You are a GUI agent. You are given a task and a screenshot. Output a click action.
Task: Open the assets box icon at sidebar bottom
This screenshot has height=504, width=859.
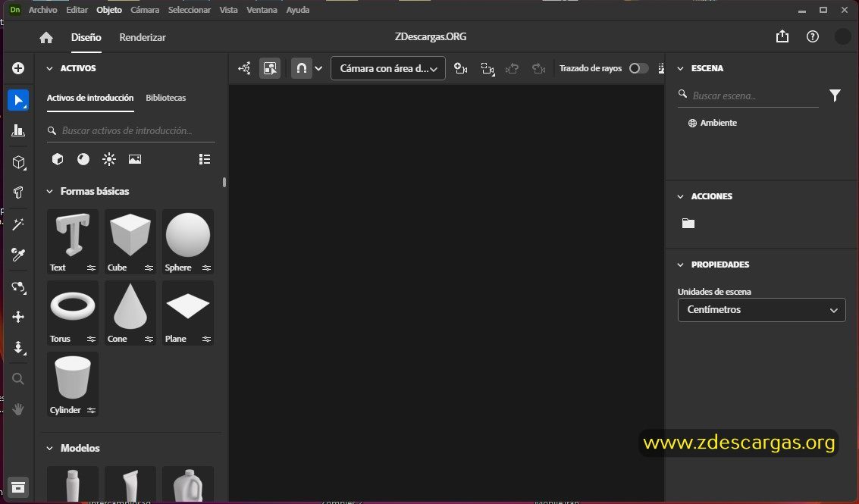(x=18, y=487)
